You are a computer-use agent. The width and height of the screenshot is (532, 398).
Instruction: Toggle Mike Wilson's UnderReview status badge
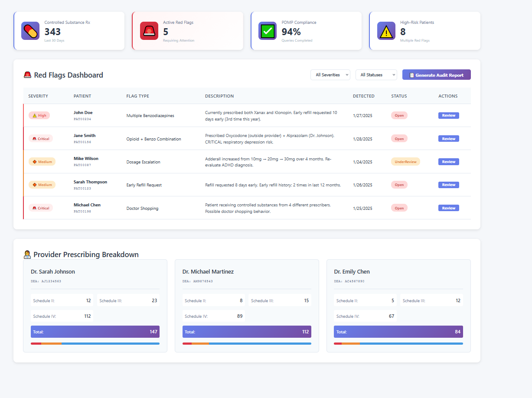(405, 161)
